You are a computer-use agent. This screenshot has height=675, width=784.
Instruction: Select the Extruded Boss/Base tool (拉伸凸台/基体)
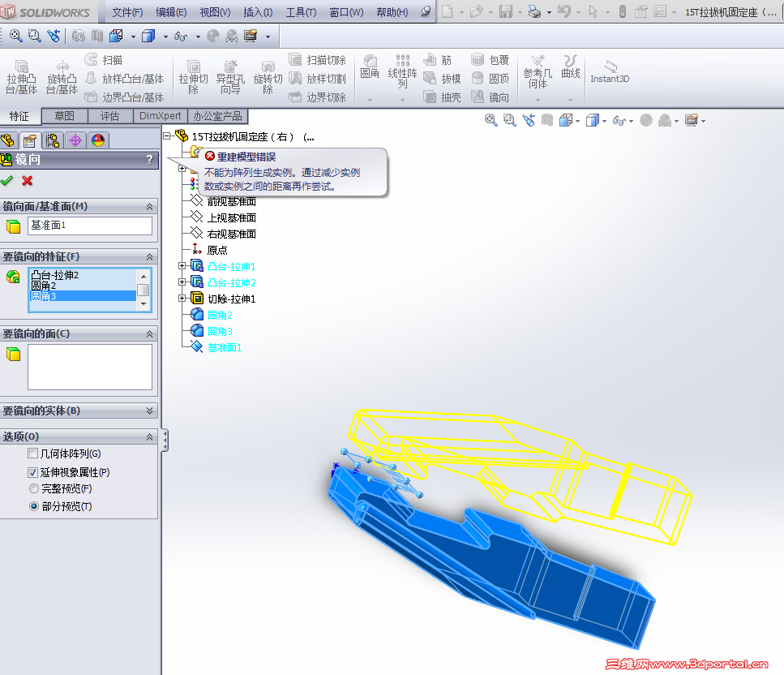[21, 77]
